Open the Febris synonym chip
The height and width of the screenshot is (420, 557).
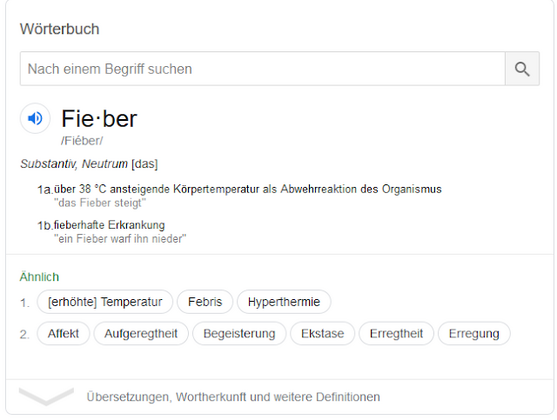pyautogui.click(x=205, y=302)
